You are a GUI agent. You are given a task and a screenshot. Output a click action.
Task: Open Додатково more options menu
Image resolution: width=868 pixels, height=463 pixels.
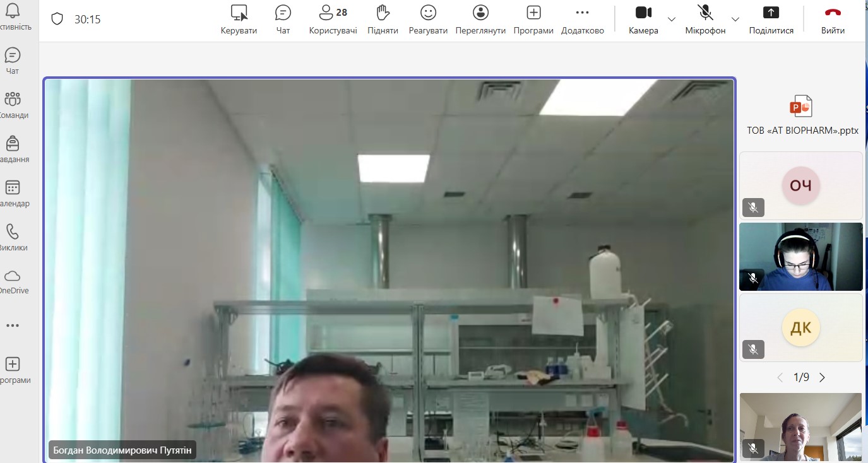582,19
